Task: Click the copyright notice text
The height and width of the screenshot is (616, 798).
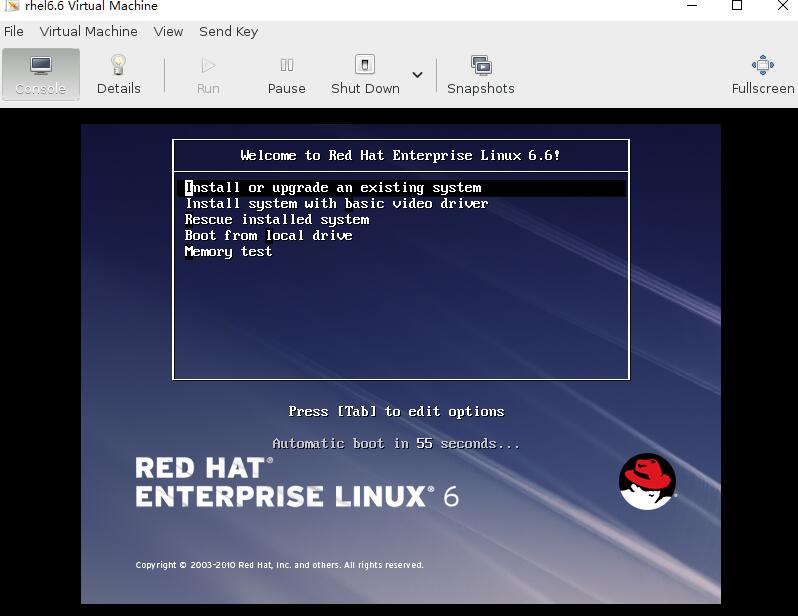Action: click(x=279, y=565)
